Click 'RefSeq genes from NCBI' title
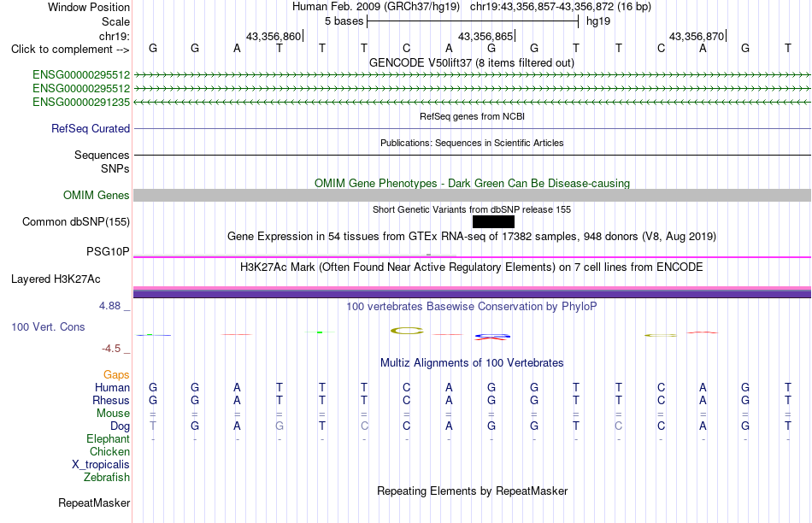The height and width of the screenshot is (523, 812). pos(472,116)
